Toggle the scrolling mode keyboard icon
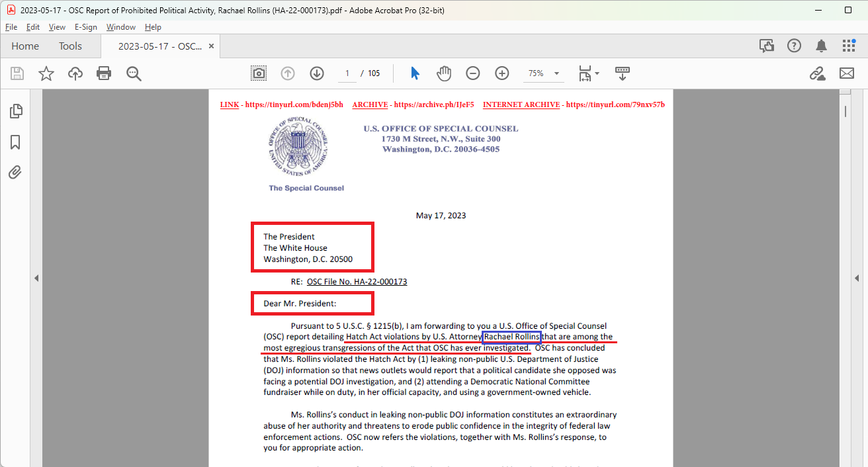Image resolution: width=868 pixels, height=467 pixels. tap(622, 73)
